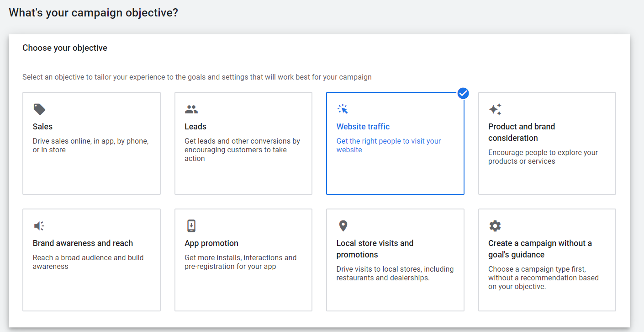Choose the Leads objective title
The image size is (644, 332).
[x=195, y=127]
